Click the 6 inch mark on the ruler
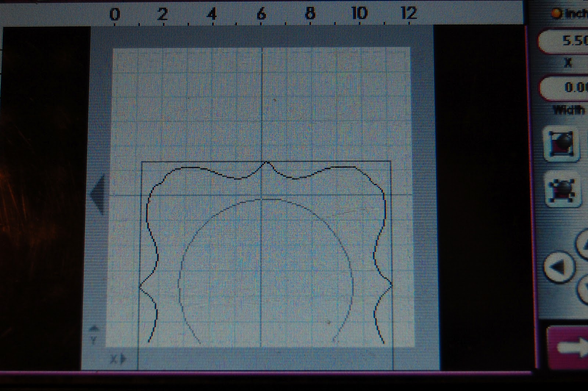The width and height of the screenshot is (588, 391). 261,14
